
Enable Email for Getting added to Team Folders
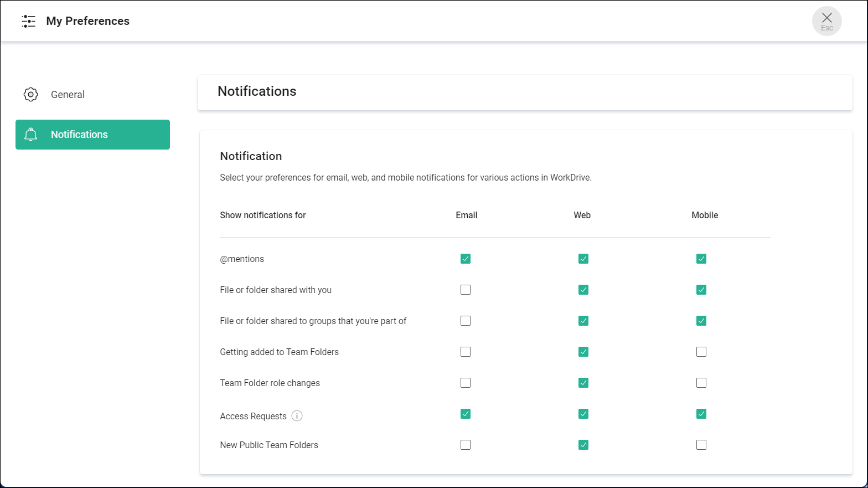coord(466,352)
